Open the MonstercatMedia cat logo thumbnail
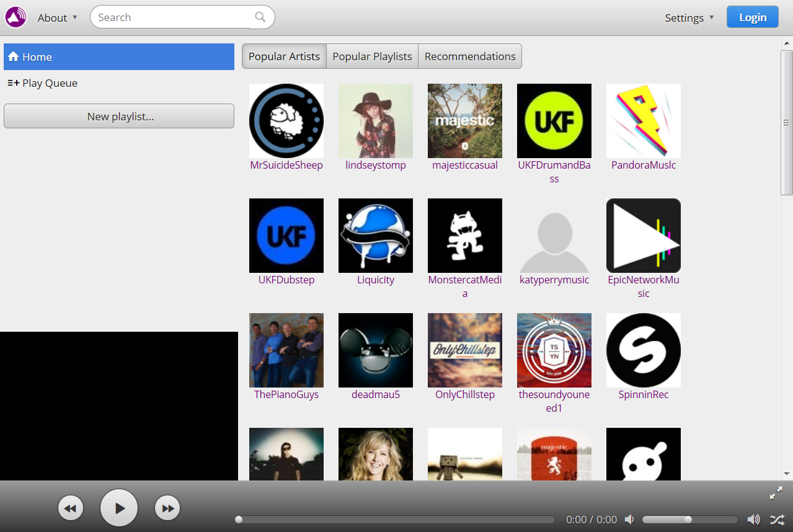The height and width of the screenshot is (532, 793). click(x=465, y=236)
